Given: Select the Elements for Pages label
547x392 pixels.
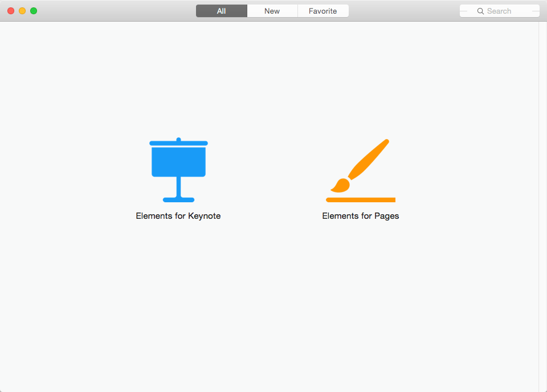Looking at the screenshot, I should pyautogui.click(x=360, y=217).
